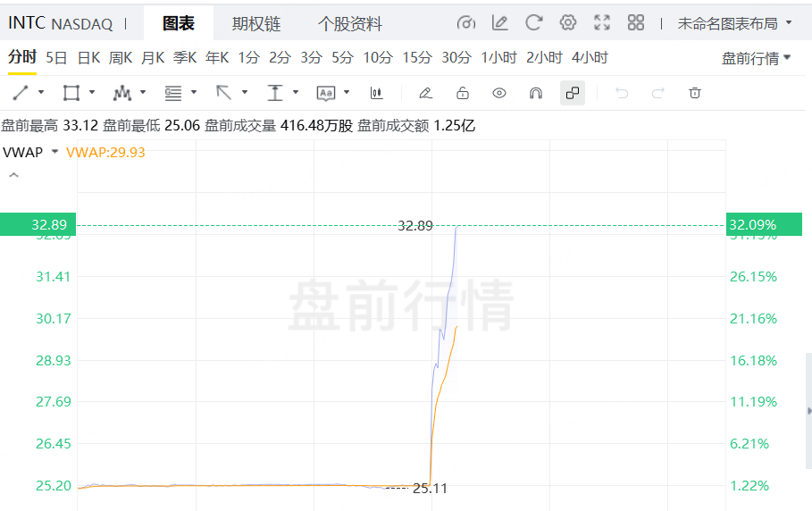This screenshot has height=511, width=812.
Task: Delete drawings with the trash icon
Action: (694, 93)
